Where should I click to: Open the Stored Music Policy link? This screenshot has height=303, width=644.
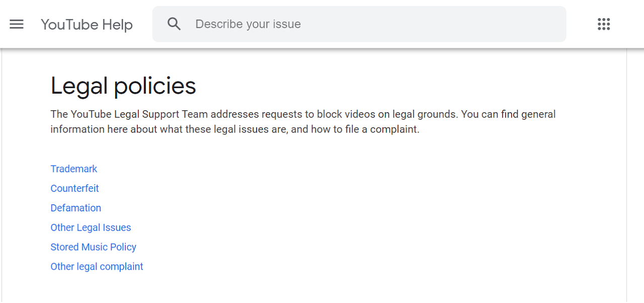tap(93, 248)
